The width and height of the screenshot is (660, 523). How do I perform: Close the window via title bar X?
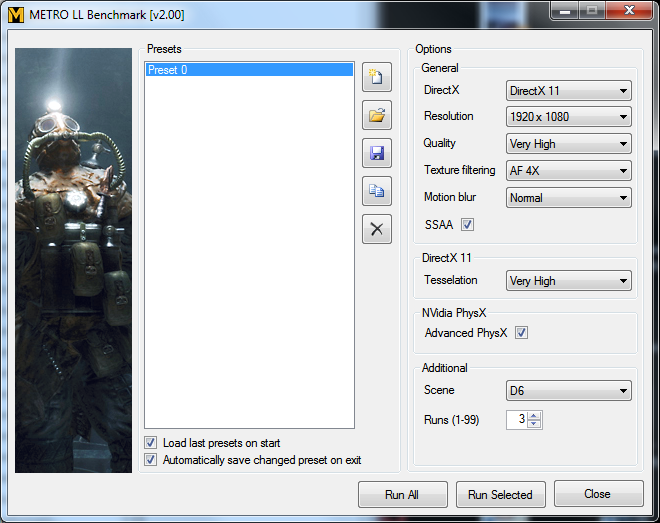pos(629,10)
